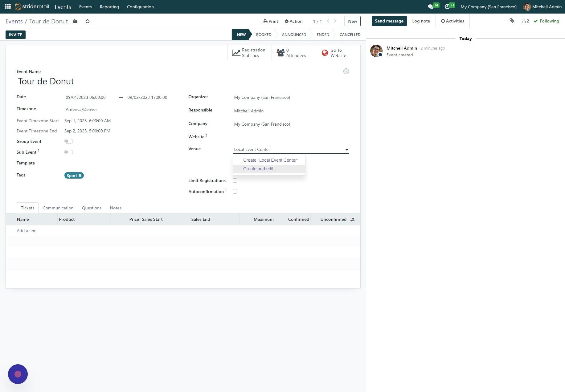Select Create "Local Event Center" option
Screen dimensions: 565x392
[x=269, y=160]
